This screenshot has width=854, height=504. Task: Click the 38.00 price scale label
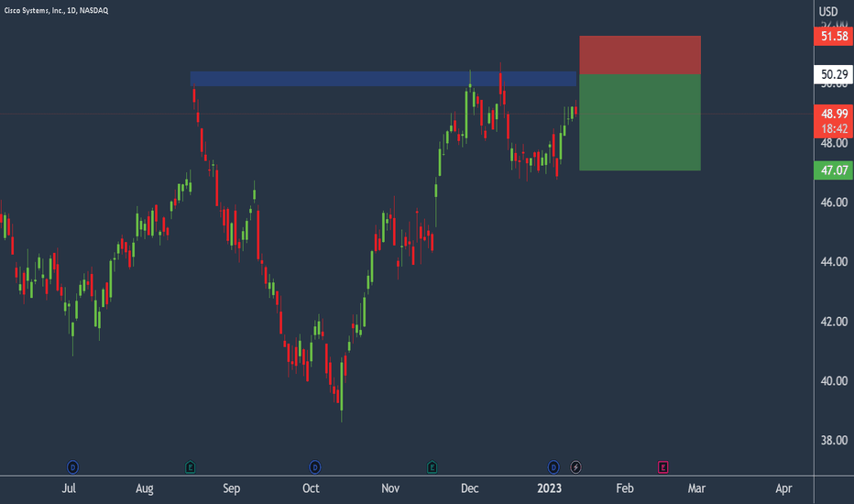[x=834, y=440]
